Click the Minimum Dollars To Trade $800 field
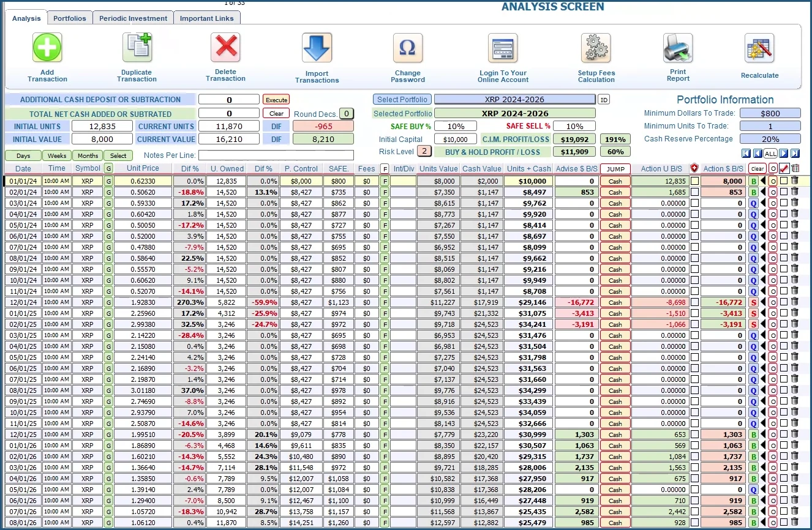This screenshot has height=530, width=812. 770,113
